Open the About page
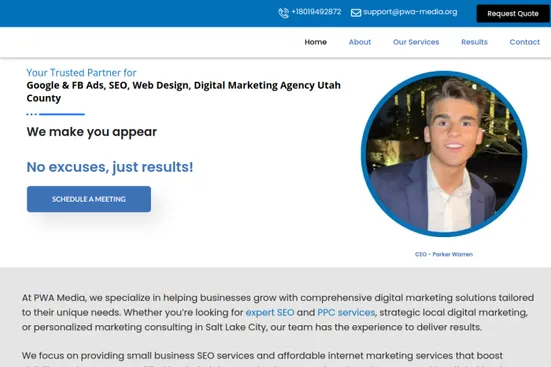551x367 pixels. click(359, 42)
